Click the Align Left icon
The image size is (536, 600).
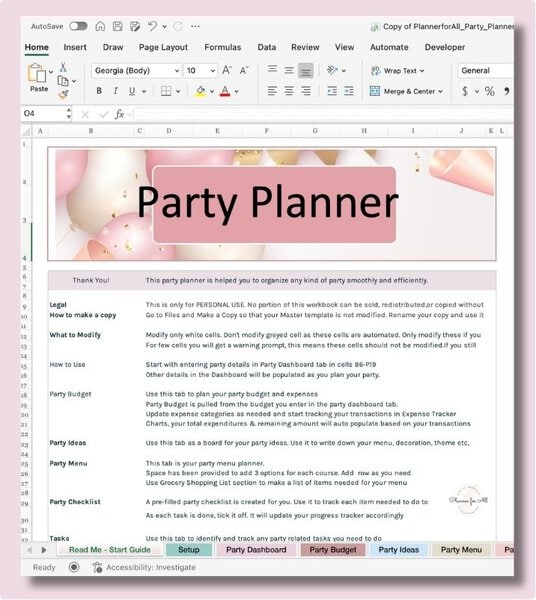point(272,91)
